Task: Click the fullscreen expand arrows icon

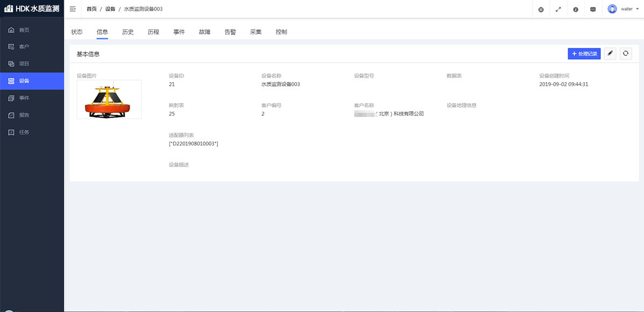Action: (558, 9)
